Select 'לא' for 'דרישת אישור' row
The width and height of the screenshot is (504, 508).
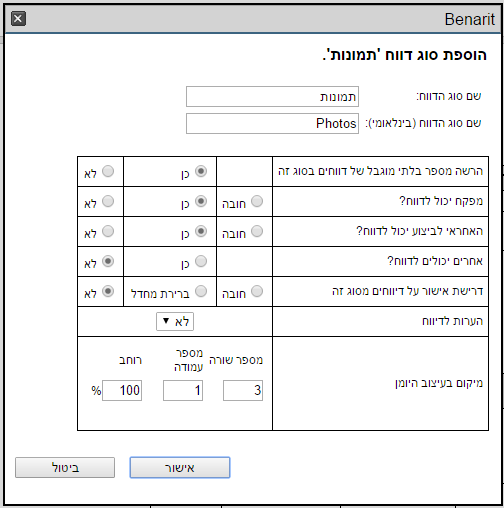pyautogui.click(x=108, y=291)
